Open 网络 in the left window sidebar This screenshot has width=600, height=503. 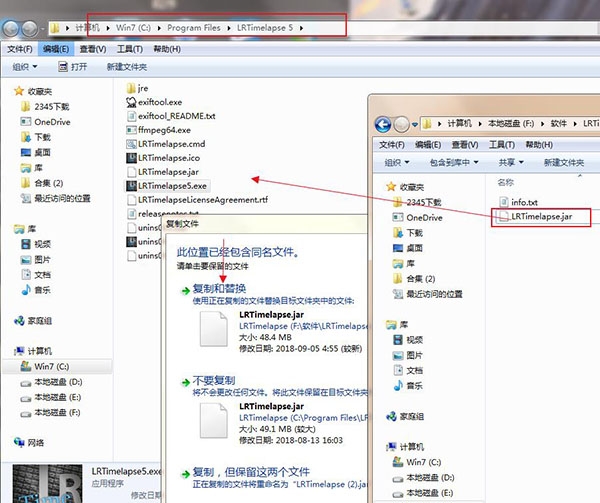pyautogui.click(x=29, y=443)
